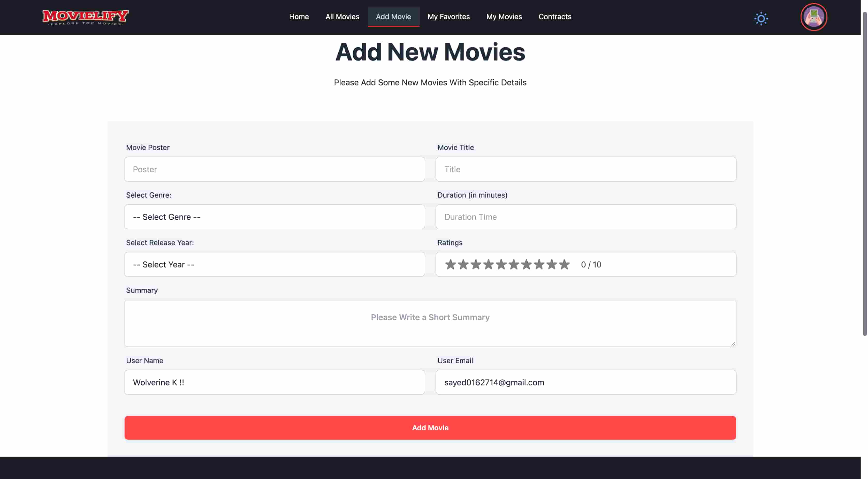Click the "Add New Movies" heading
The image size is (868, 479).
click(430, 52)
